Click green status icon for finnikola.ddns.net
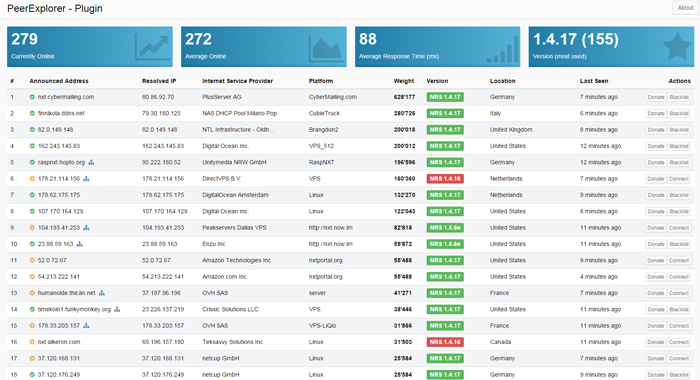The height and width of the screenshot is (380, 700). tap(32, 113)
